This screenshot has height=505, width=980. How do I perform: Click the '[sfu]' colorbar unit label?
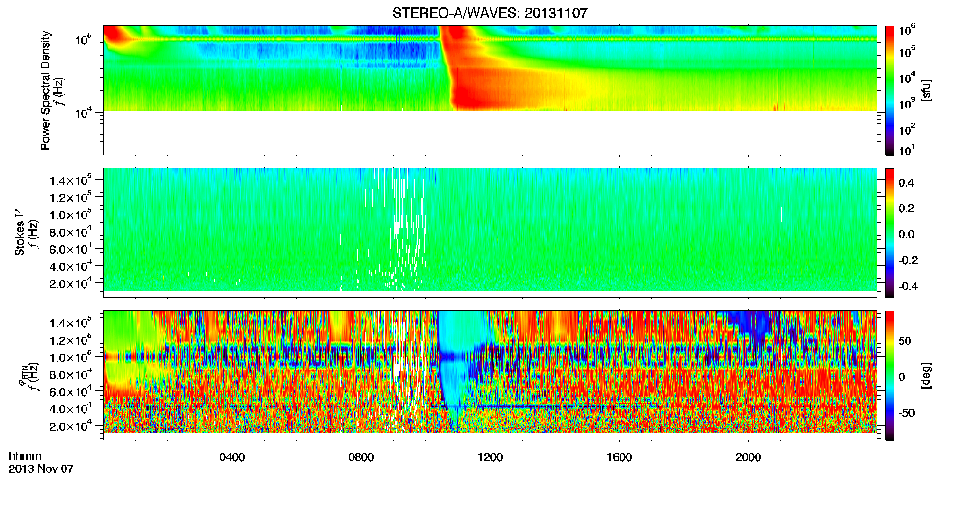[x=926, y=90]
